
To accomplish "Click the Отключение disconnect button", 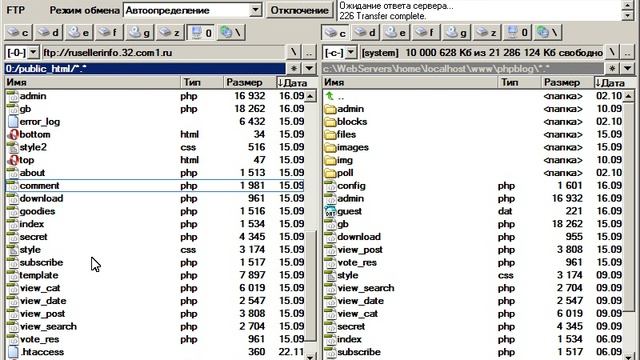I will [300, 10].
